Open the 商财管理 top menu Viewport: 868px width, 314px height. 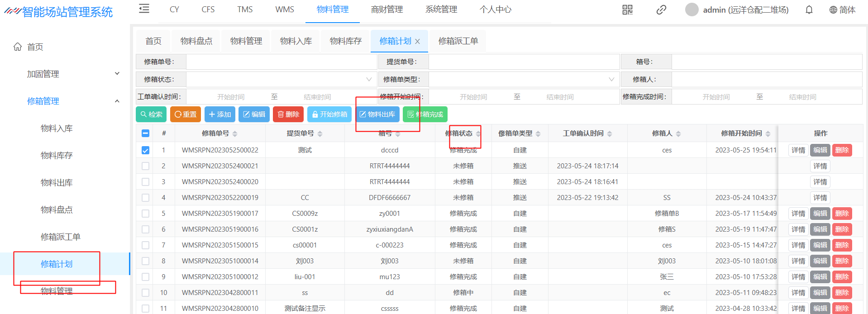[x=386, y=10]
